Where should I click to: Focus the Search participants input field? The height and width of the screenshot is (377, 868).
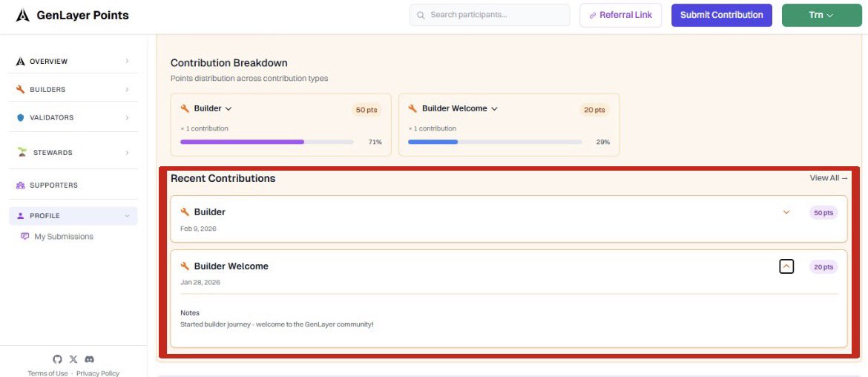[x=490, y=15]
